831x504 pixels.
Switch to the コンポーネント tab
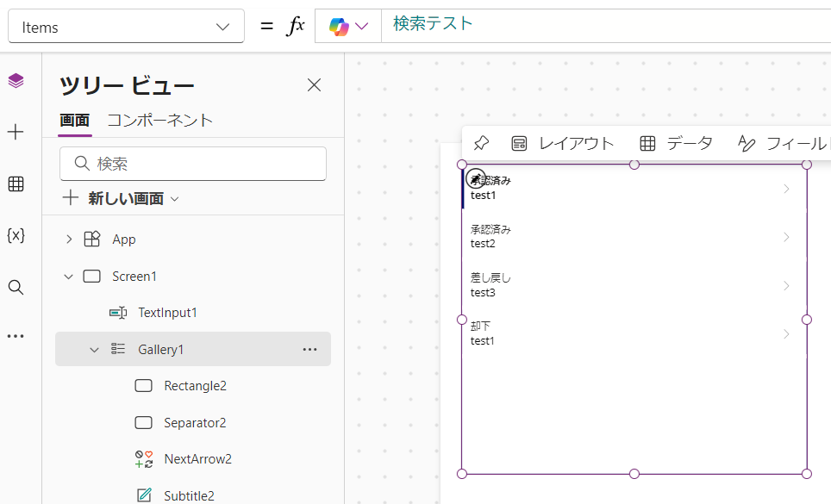(x=160, y=121)
